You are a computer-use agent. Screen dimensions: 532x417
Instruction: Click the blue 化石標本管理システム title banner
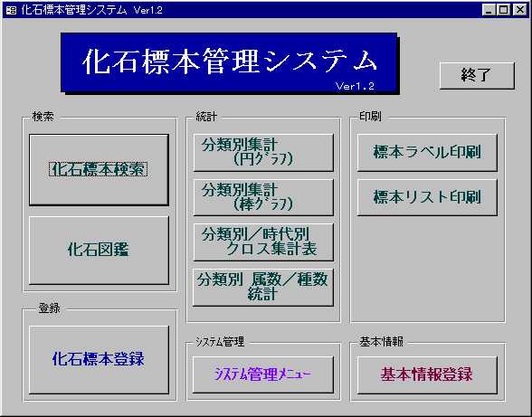click(229, 62)
